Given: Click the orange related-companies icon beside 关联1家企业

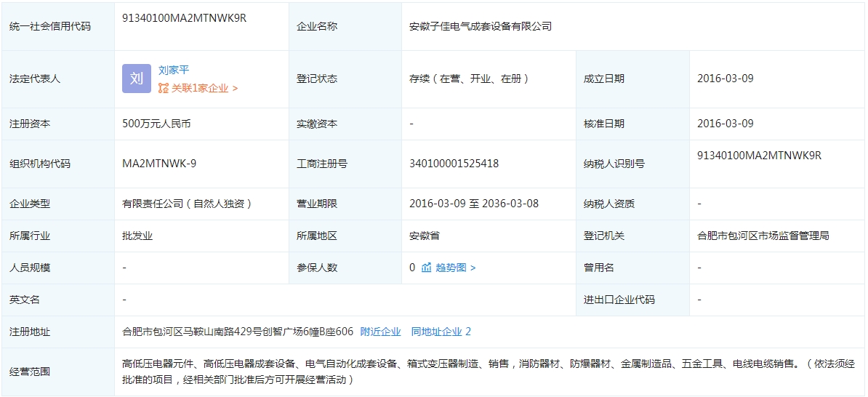Looking at the screenshot, I should click(164, 88).
